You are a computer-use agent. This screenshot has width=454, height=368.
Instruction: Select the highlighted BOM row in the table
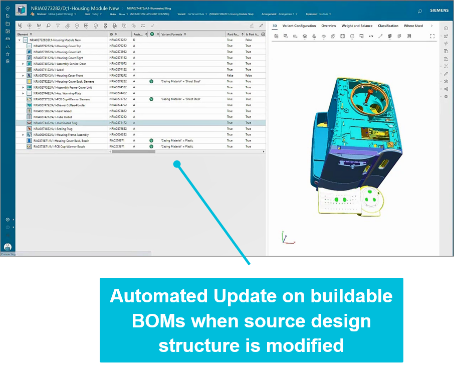[141, 123]
